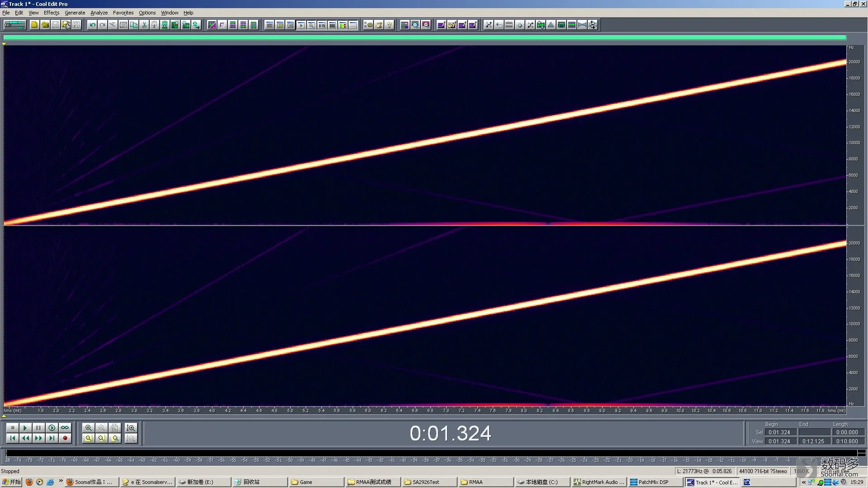
Task: Open Options menu
Action: coord(147,13)
